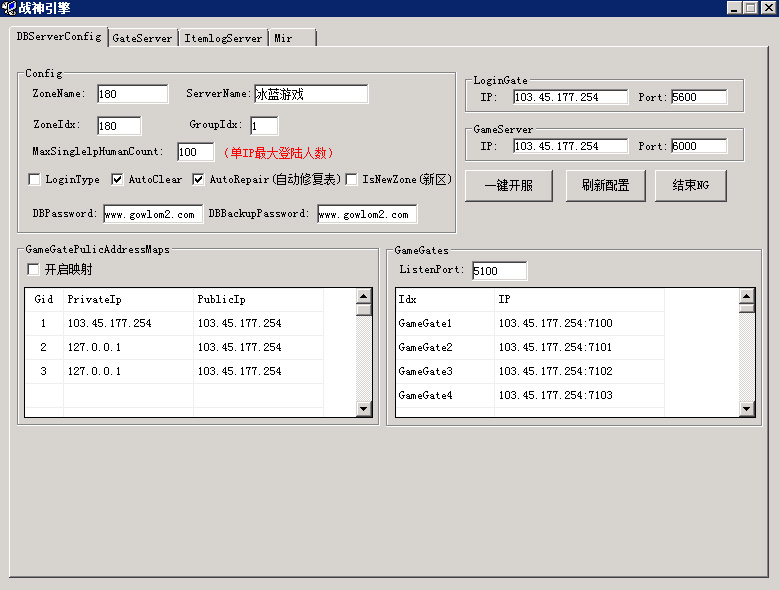The image size is (780, 590).
Task: Enable the 开启映射 mapping checkbox
Action: [33, 270]
